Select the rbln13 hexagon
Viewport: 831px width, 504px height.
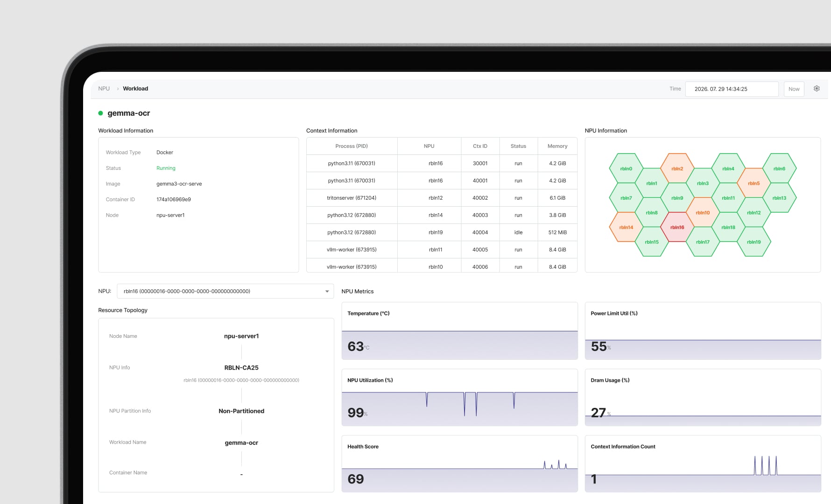pos(779,198)
